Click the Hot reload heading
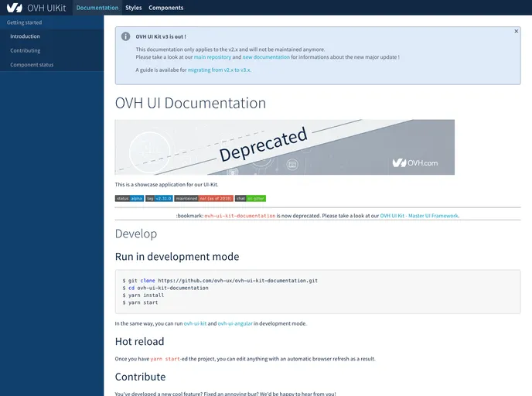 point(139,341)
